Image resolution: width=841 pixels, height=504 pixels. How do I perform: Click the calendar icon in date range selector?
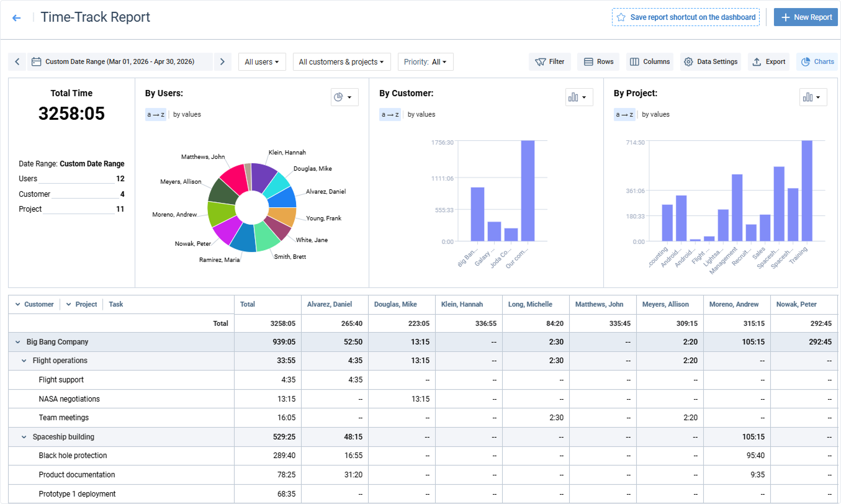click(37, 61)
